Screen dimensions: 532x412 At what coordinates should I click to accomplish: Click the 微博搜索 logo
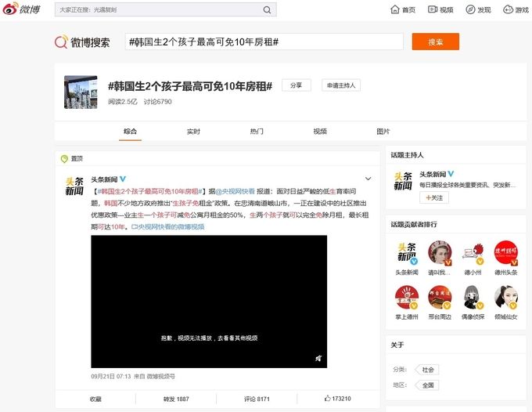(x=82, y=42)
